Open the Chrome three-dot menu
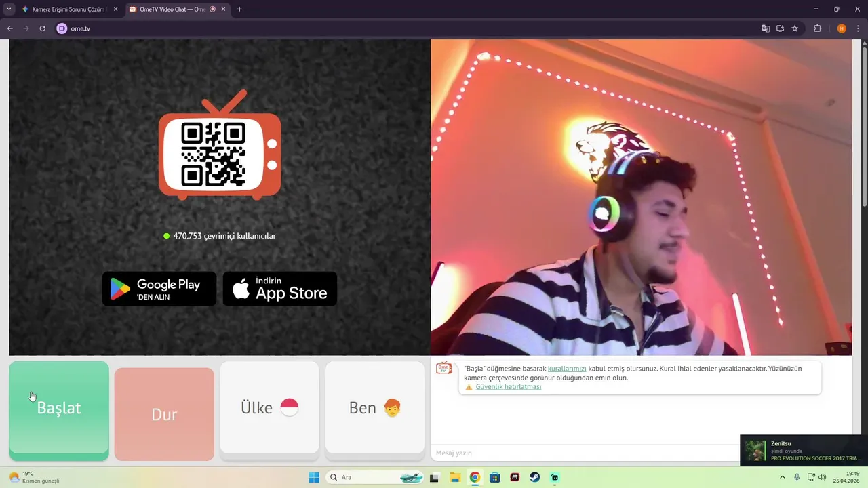868x488 pixels. (858, 28)
